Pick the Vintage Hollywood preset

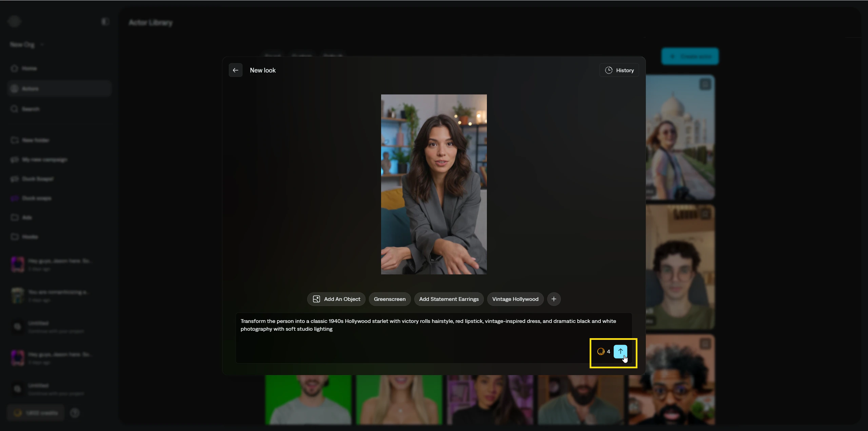click(515, 299)
